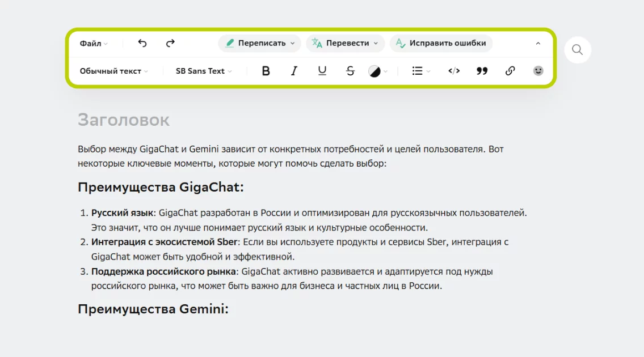Open search with the magnifier icon
The image size is (644, 357).
coord(578,50)
